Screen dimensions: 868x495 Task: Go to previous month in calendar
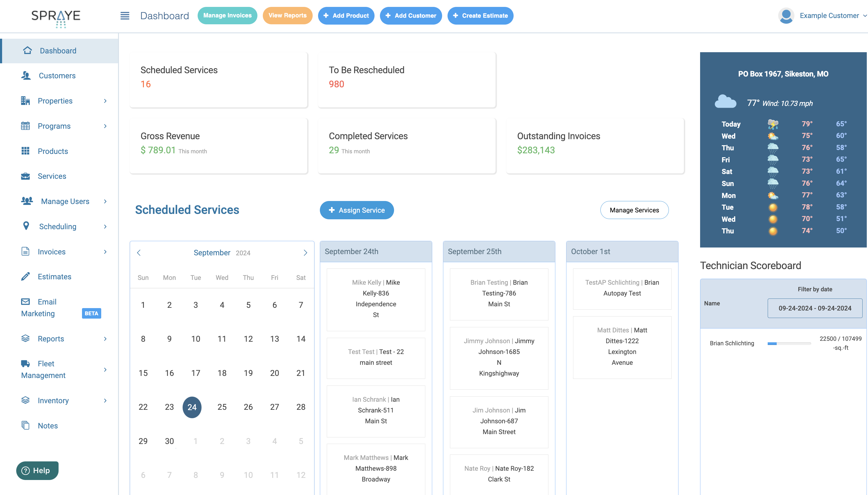(139, 253)
